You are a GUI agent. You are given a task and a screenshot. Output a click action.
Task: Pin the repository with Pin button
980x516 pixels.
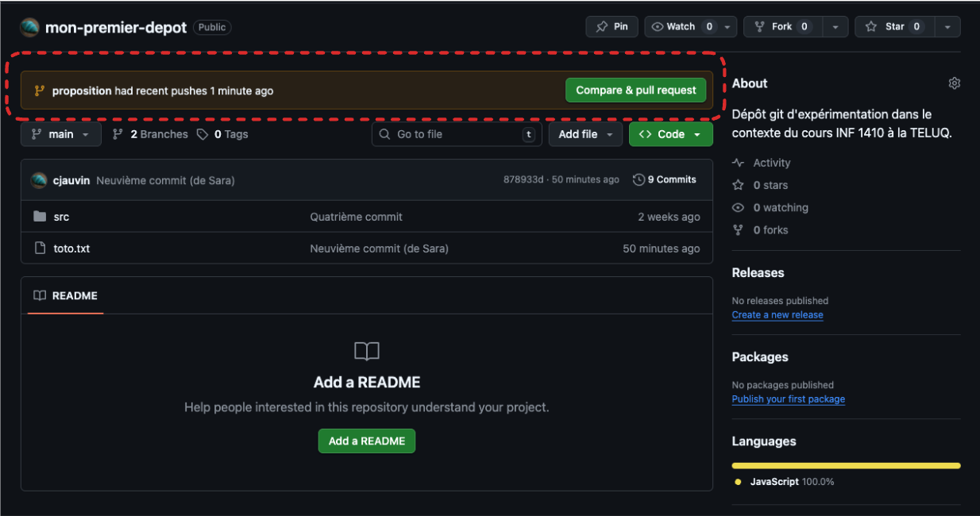point(612,27)
